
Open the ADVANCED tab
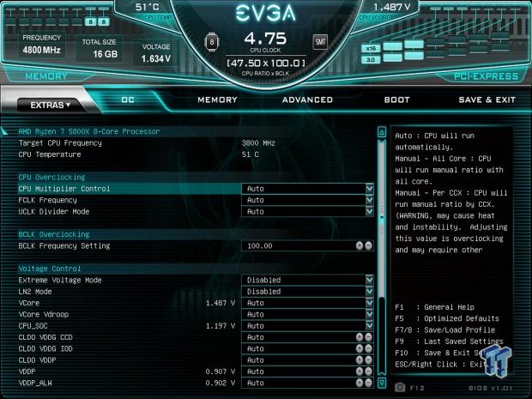[x=307, y=100]
